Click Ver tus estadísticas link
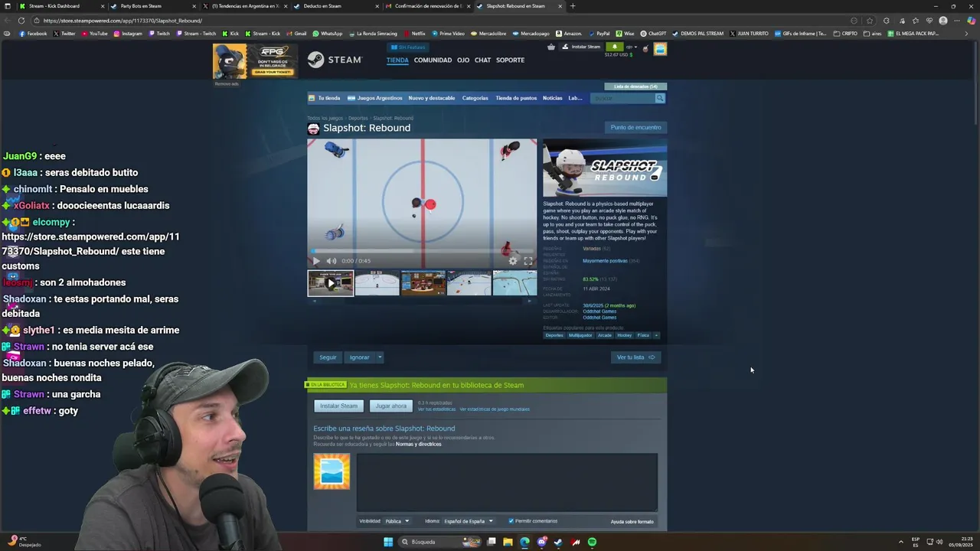The height and width of the screenshot is (551, 980). 436,409
